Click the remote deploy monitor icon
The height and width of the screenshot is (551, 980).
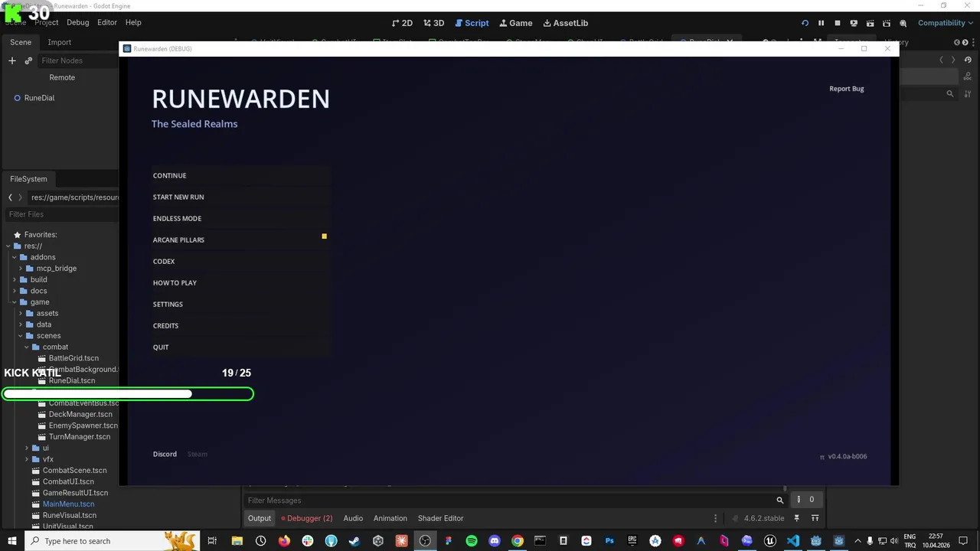(x=854, y=23)
